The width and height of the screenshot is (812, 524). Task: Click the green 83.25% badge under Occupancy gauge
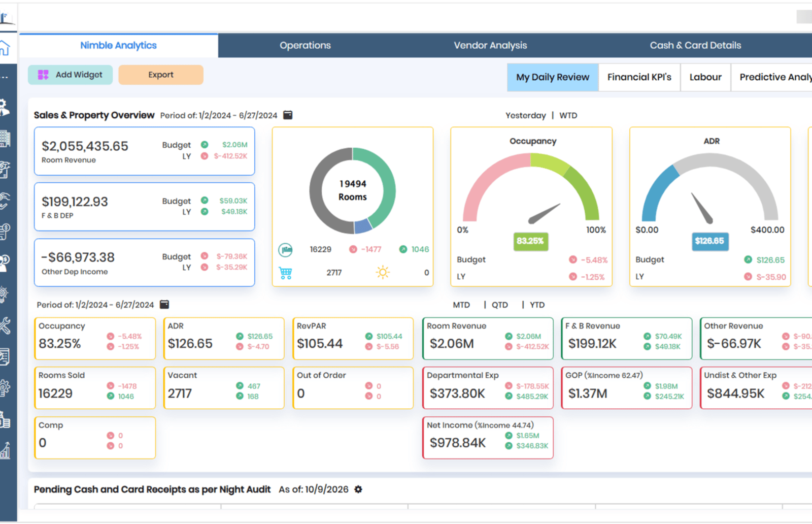pos(530,241)
